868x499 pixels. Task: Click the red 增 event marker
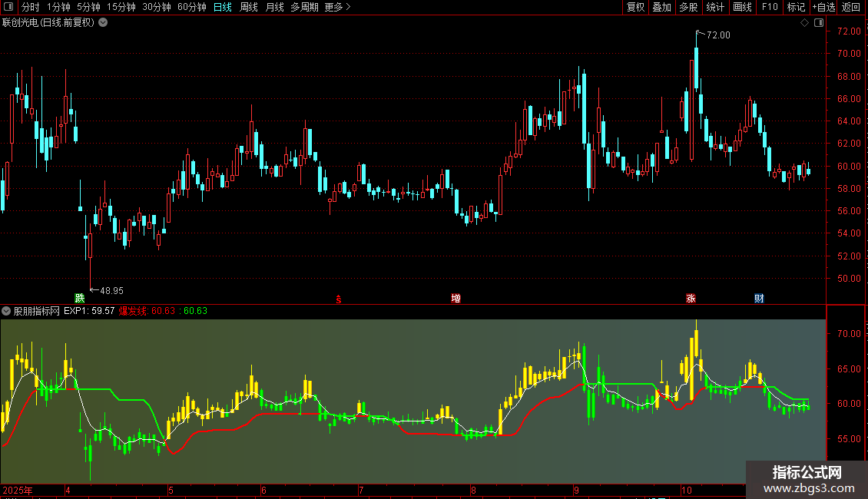456,298
